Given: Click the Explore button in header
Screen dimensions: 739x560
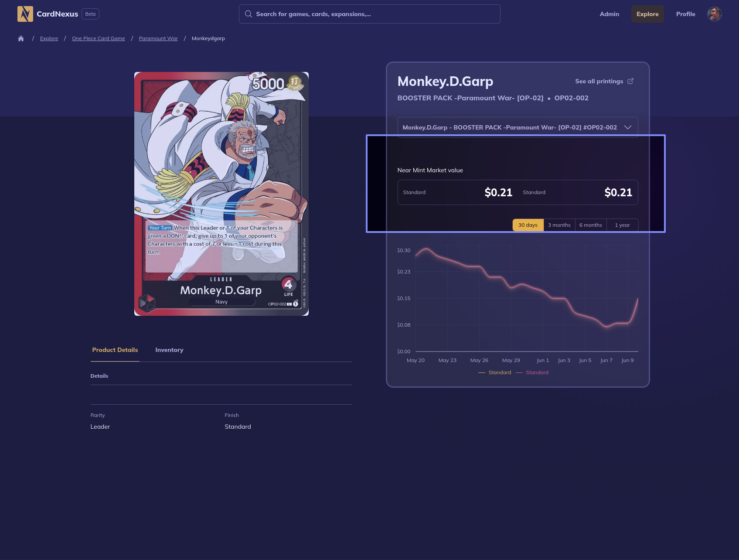Looking at the screenshot, I should point(647,14).
